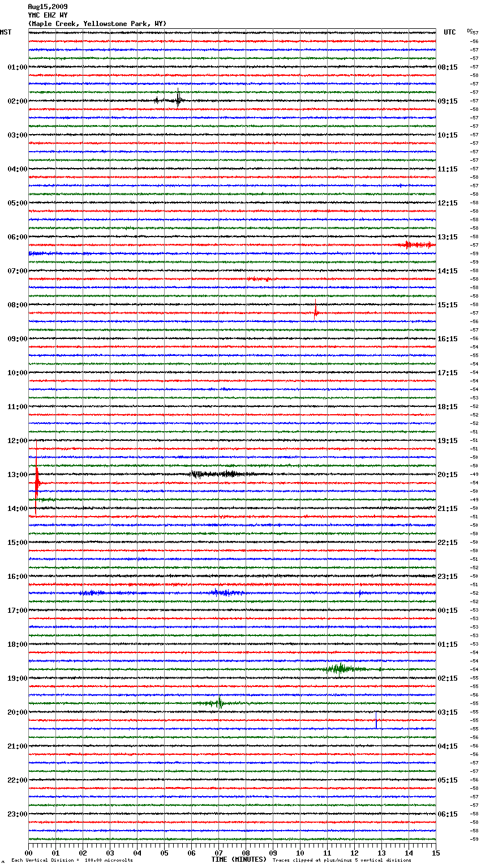Image resolution: width=481 pixels, height=868 pixels.
Task: Click the 15:15 UTC time label
Action: (x=448, y=305)
